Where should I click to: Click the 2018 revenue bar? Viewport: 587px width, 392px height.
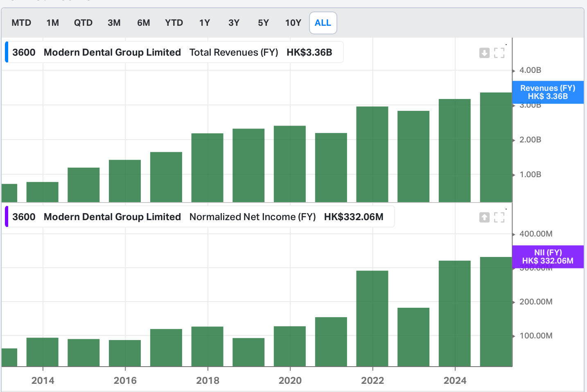207,168
